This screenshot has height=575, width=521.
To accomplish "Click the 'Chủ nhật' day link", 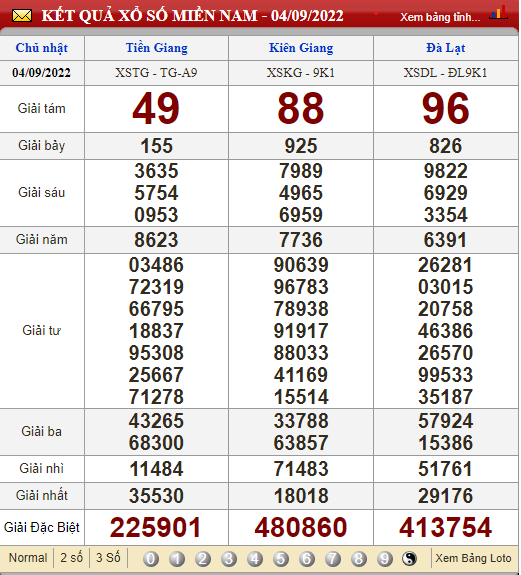I will tap(42, 48).
